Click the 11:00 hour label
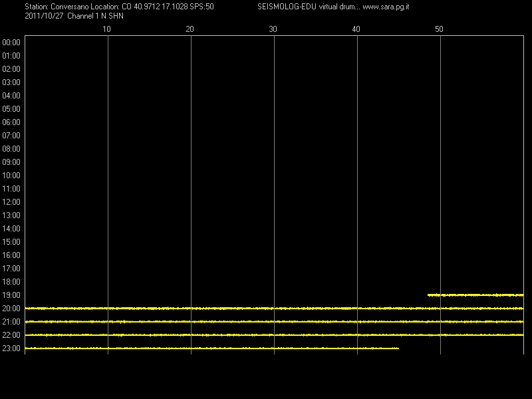Image resolution: width=532 pixels, height=399 pixels. (x=11, y=189)
